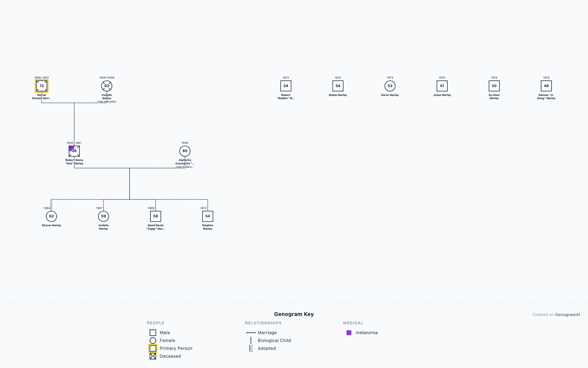This screenshot has width=588, height=368.
Task: Click the Deceased legend label
Action: tap(170, 356)
